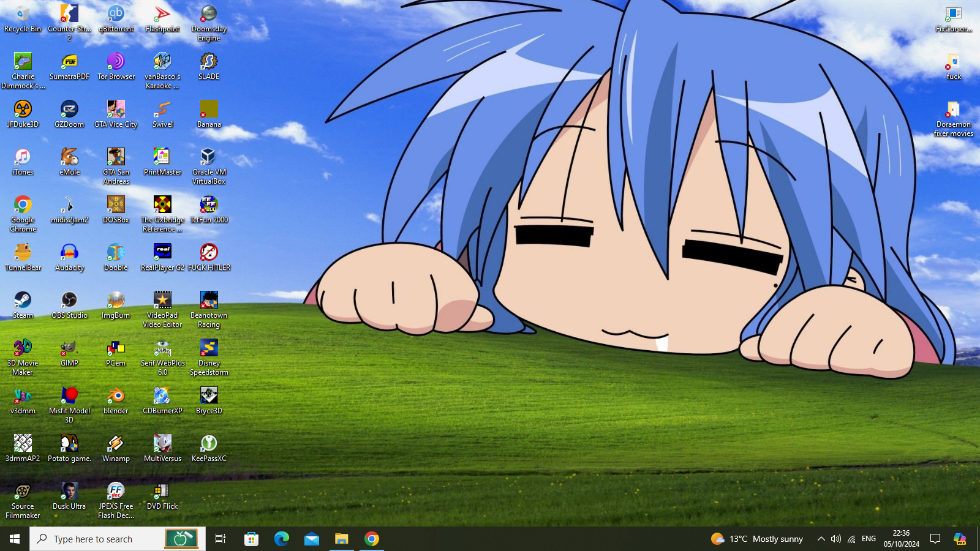This screenshot has width=980, height=551.
Task: Expand the hidden system tray icons
Action: coord(821,539)
